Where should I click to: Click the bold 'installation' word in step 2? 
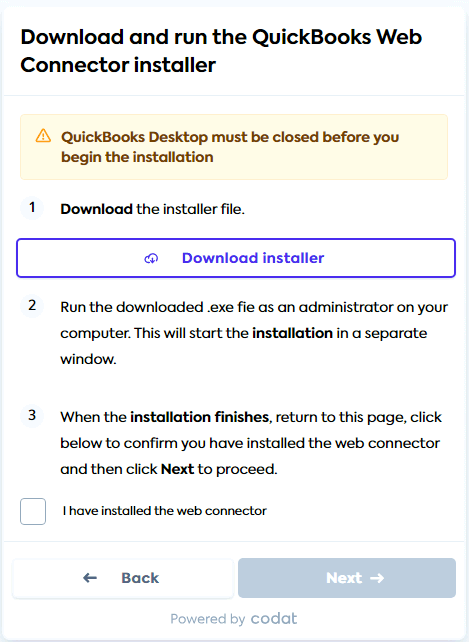point(292,333)
